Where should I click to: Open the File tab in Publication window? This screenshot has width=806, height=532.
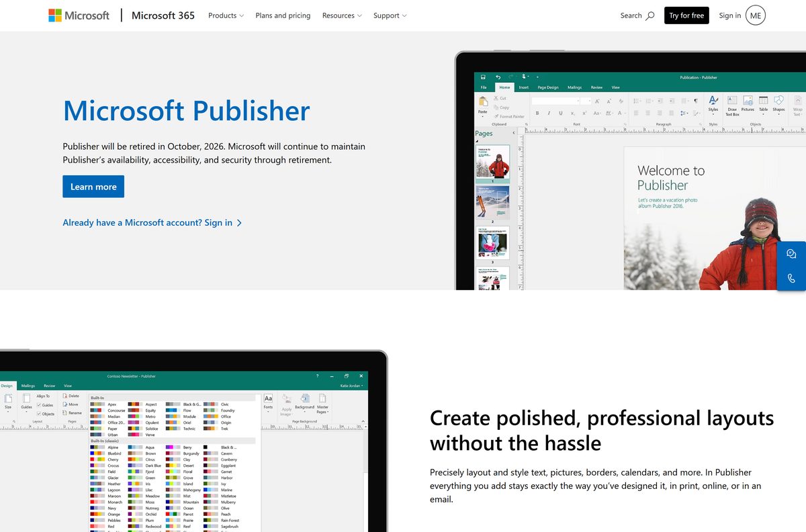coord(484,87)
